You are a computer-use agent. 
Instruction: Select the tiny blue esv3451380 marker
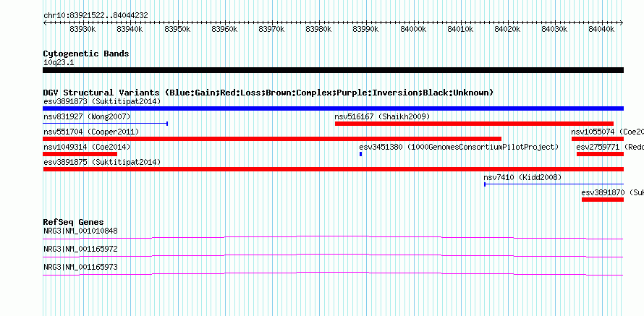pyautogui.click(x=360, y=154)
